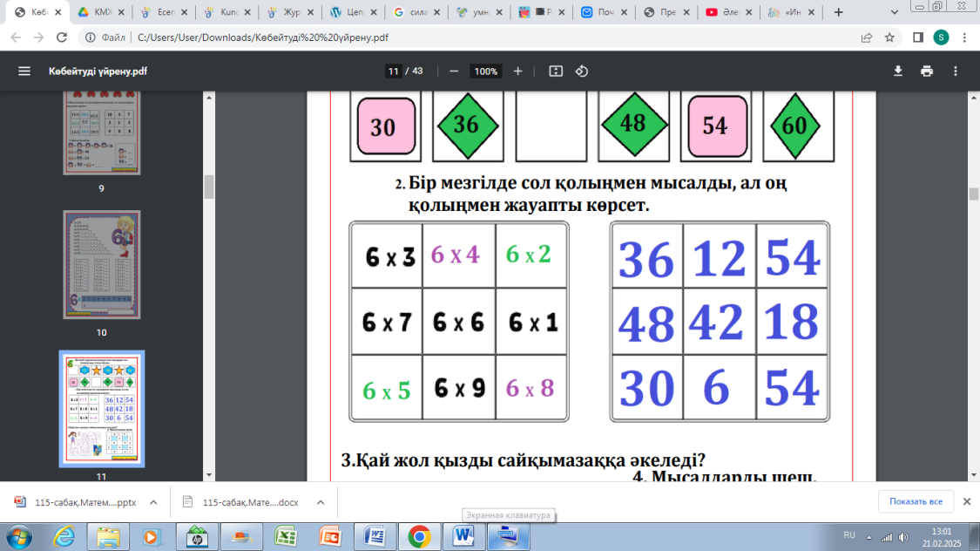
Task: Expand options for the pptx download
Action: coord(153,502)
